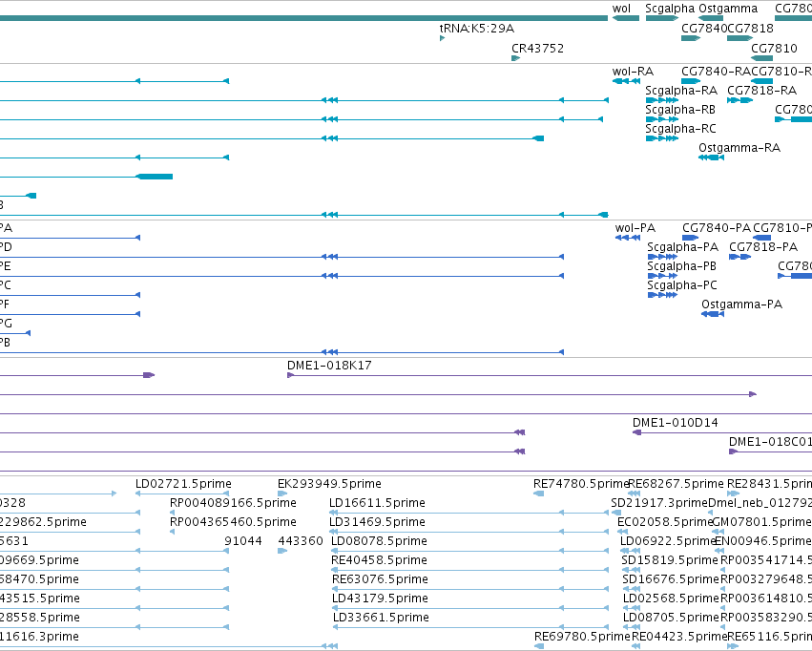Click the CG7818-RA transcript label

pos(761,91)
